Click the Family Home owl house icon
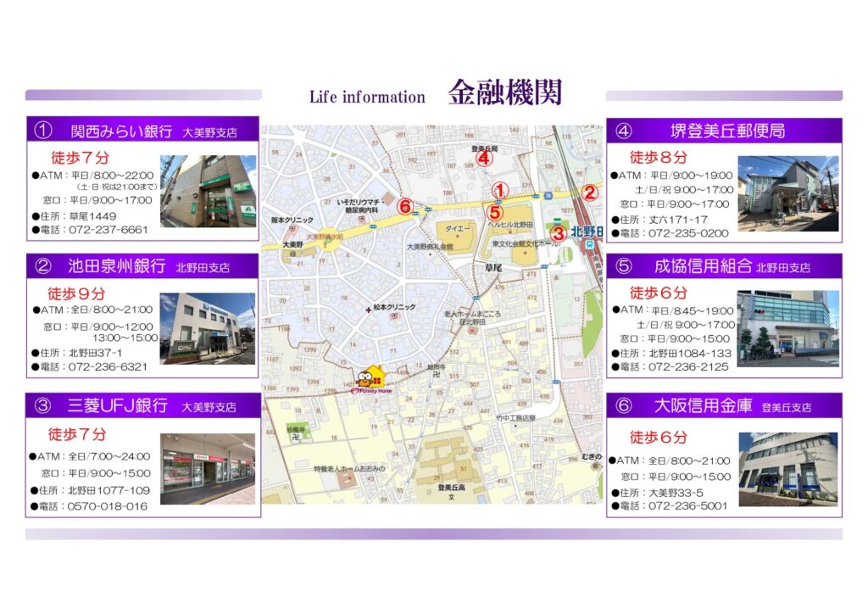868x614 pixels. [x=371, y=378]
